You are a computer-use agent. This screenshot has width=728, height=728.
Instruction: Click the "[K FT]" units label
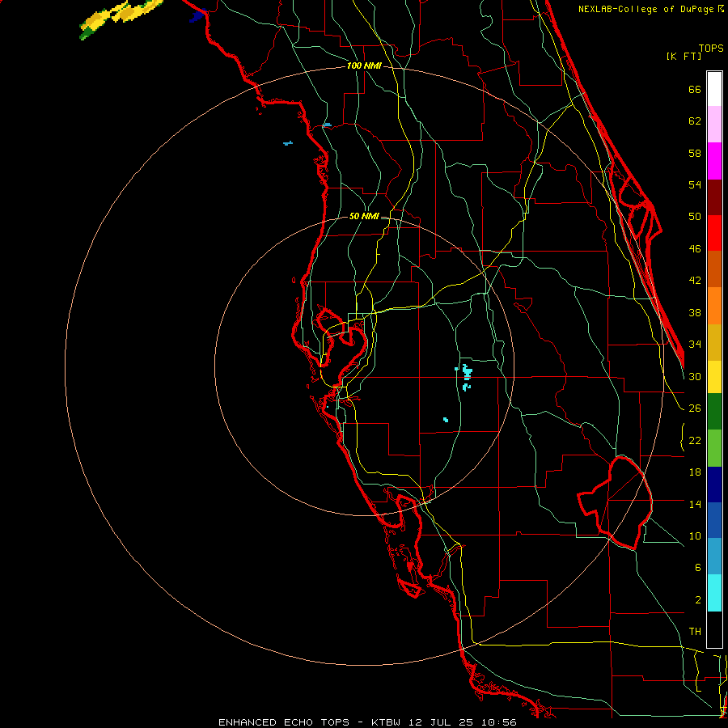point(684,56)
